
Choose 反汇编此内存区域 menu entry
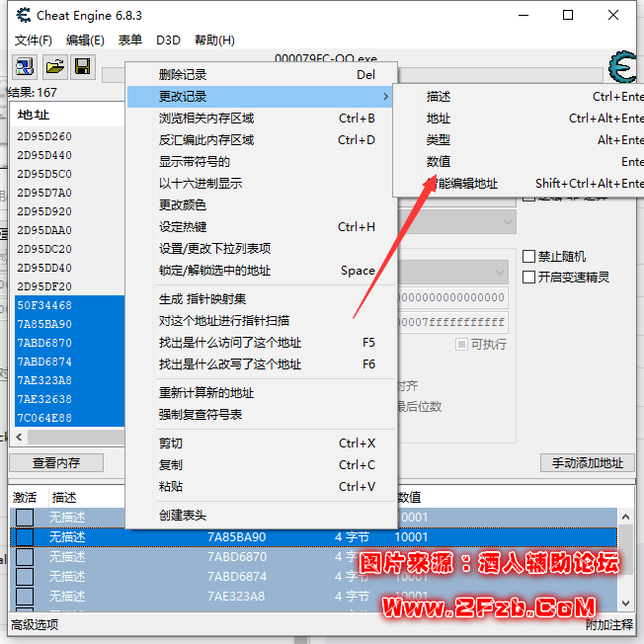click(x=261, y=140)
